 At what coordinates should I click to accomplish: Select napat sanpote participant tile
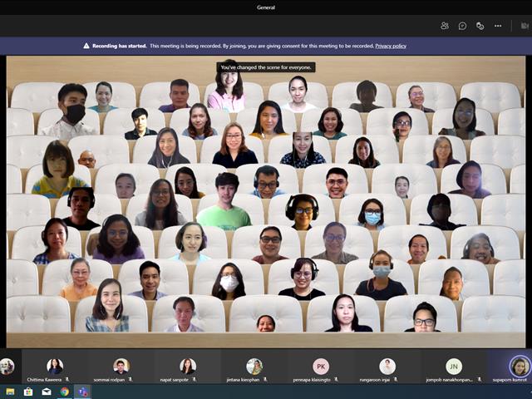188,367
